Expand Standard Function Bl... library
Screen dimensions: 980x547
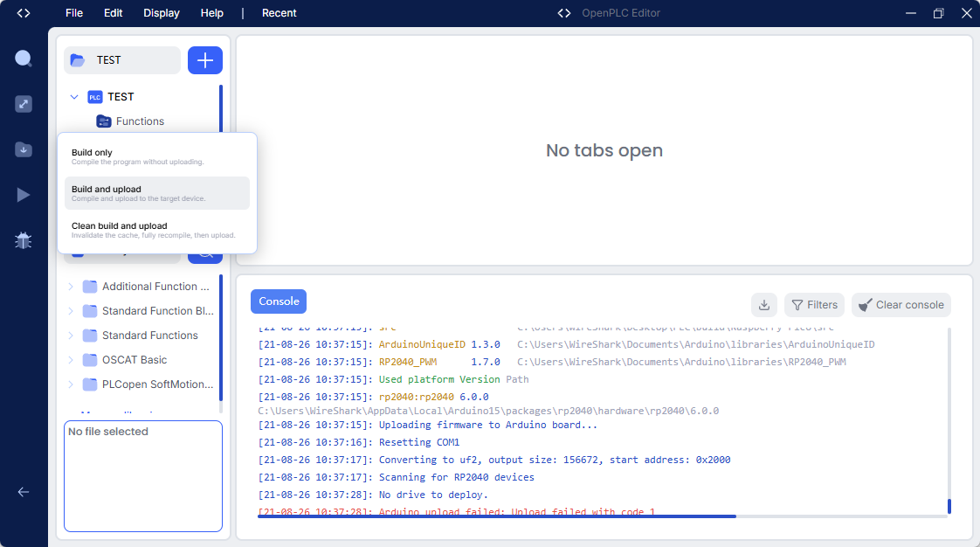pos(71,311)
